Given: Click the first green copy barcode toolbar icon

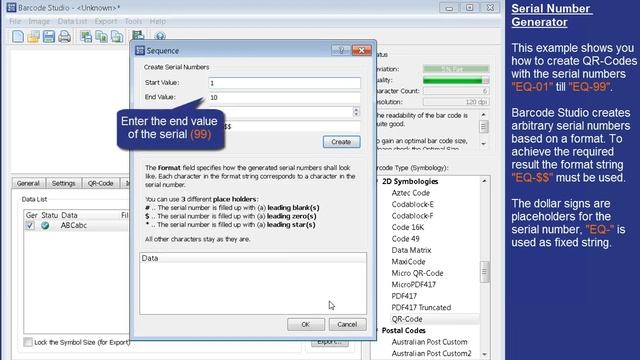Looking at the screenshot, I should pos(86,37).
